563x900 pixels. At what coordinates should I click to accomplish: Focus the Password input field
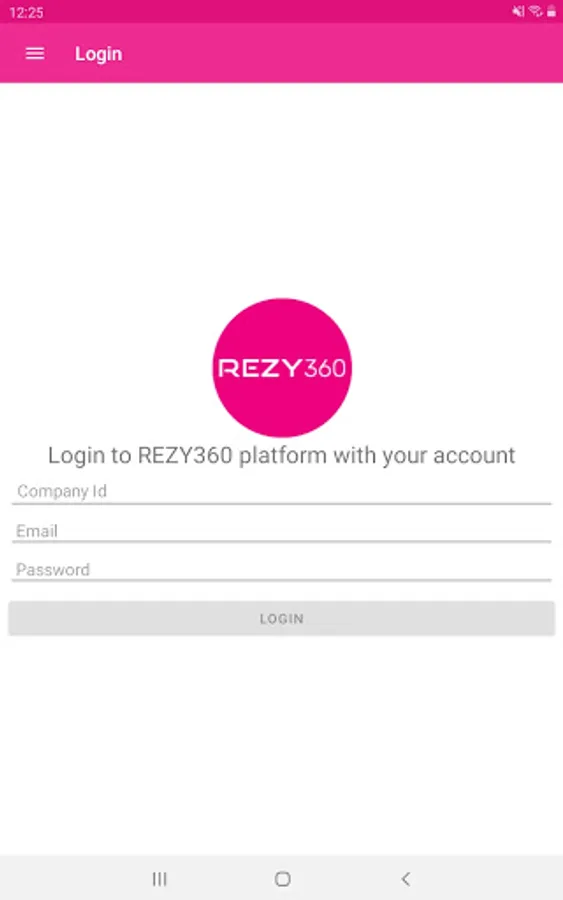click(282, 570)
